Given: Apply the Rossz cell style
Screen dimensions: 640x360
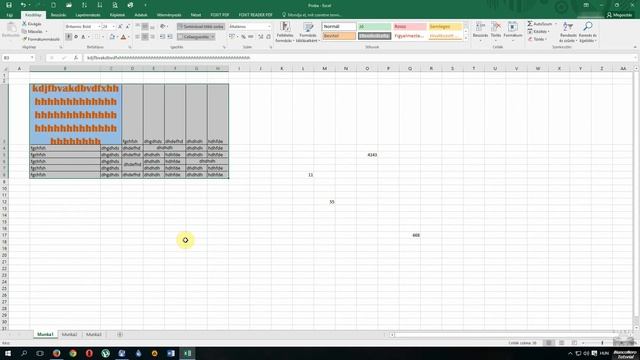Looking at the screenshot, I should click(x=409, y=27).
